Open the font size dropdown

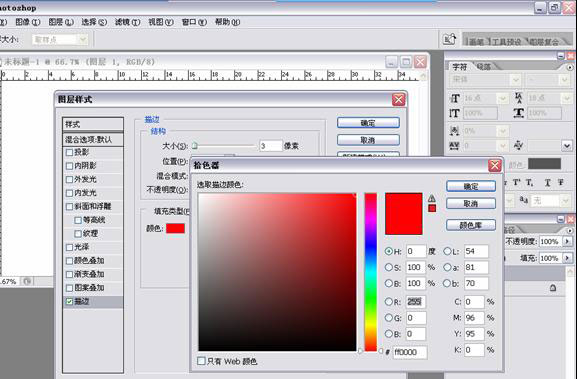pyautogui.click(x=503, y=99)
